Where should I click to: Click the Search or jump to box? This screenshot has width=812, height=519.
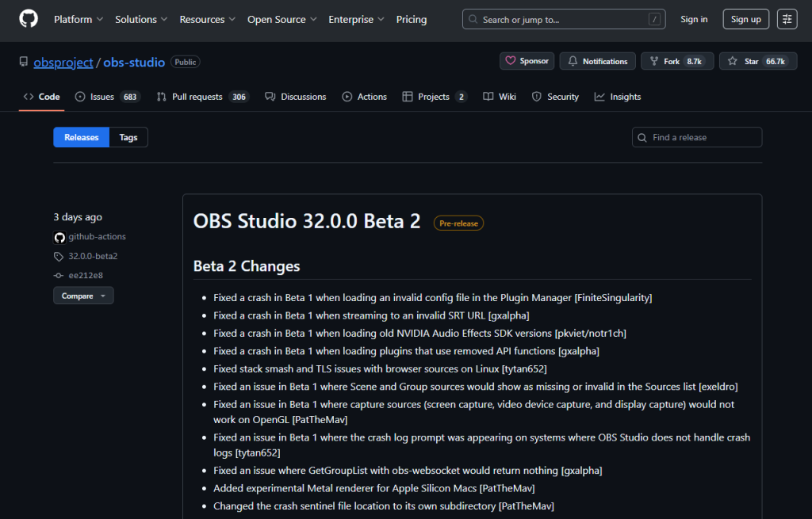[x=564, y=19]
